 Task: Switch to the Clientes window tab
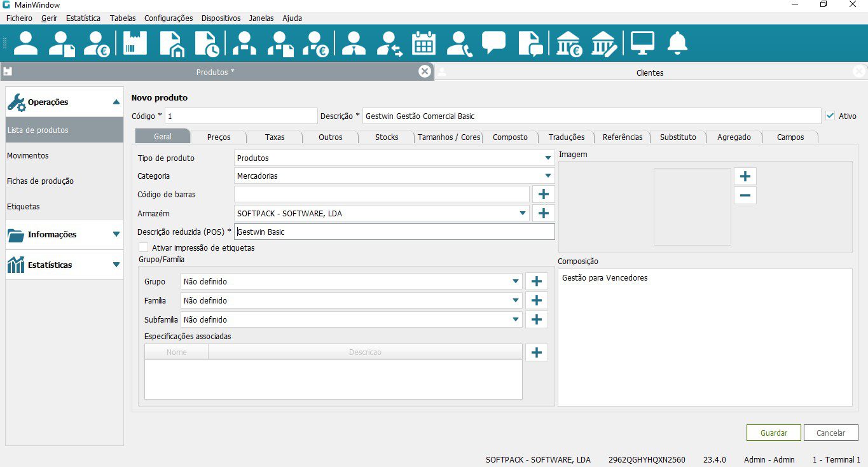650,73
